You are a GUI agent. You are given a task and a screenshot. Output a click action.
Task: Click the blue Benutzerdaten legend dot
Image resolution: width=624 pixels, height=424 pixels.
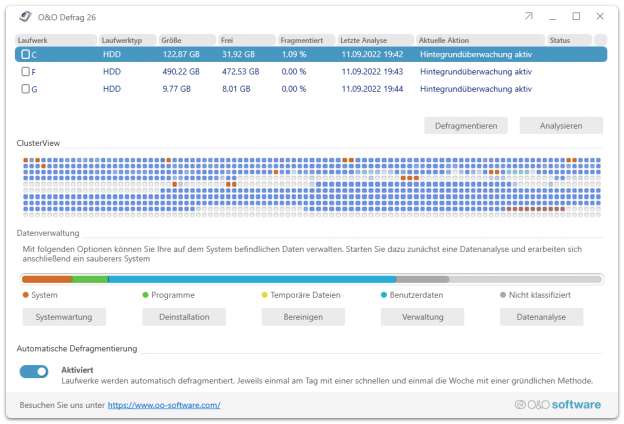pos(384,295)
